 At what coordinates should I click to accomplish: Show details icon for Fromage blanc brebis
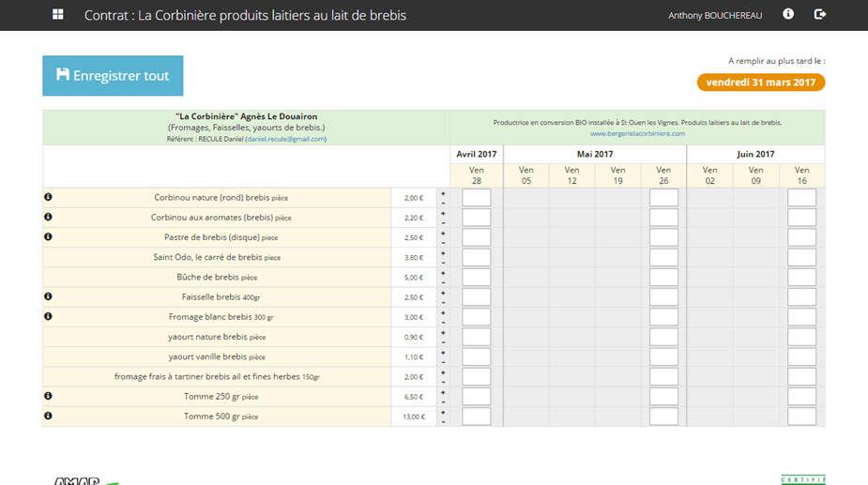pyautogui.click(x=48, y=316)
